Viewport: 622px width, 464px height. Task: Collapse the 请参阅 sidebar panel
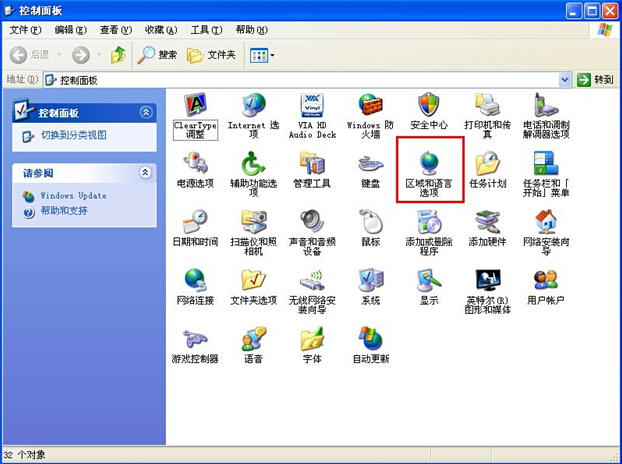click(x=146, y=173)
